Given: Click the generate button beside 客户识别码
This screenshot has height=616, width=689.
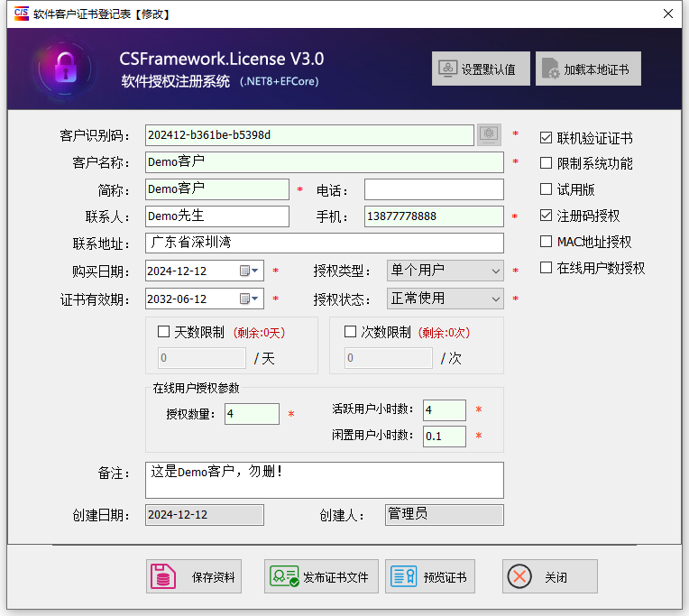Looking at the screenshot, I should pos(489,134).
